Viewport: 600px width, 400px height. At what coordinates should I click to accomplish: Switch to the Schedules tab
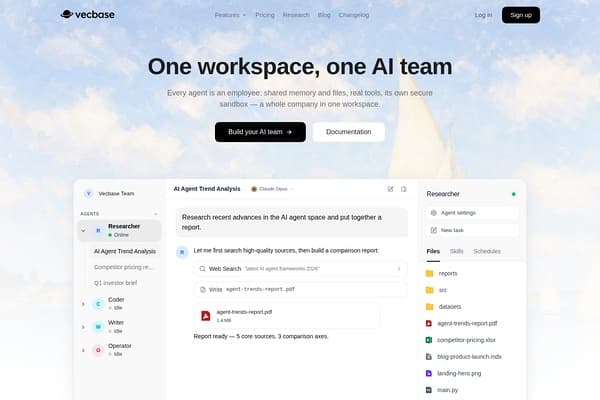[487, 251]
